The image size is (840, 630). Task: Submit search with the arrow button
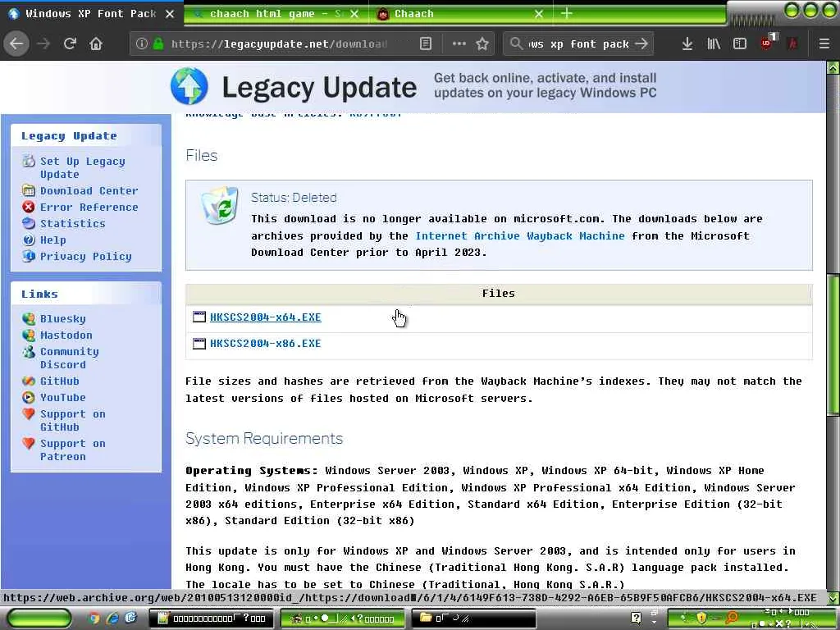[x=641, y=43]
